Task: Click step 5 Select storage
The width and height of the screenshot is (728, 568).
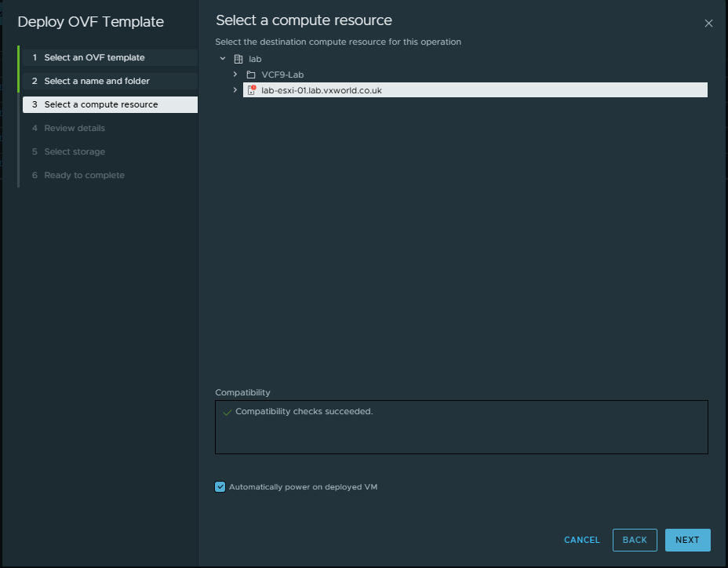Action: pyautogui.click(x=75, y=152)
